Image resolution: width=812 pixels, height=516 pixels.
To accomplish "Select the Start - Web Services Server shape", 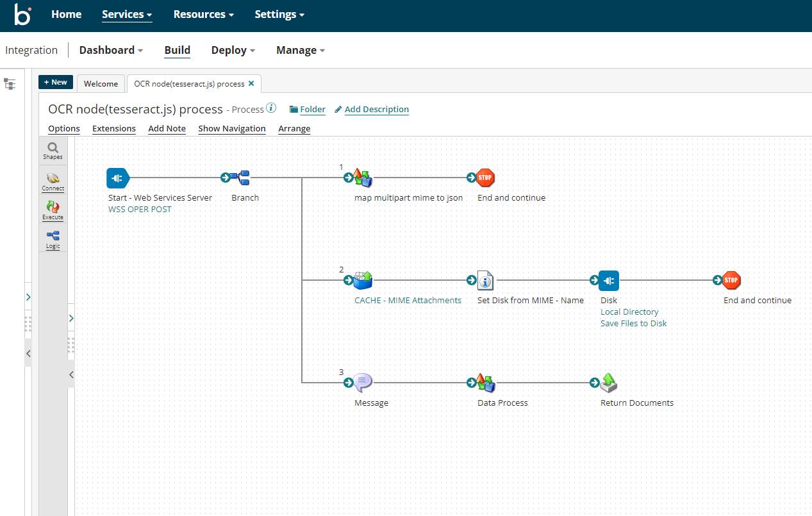I will coord(117,178).
